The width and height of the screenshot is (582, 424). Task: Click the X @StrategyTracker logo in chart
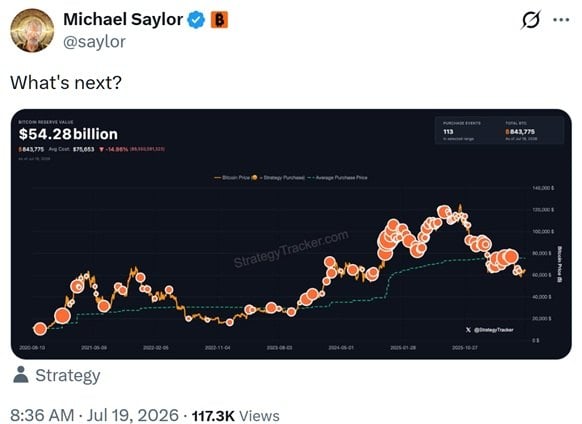coord(490,329)
